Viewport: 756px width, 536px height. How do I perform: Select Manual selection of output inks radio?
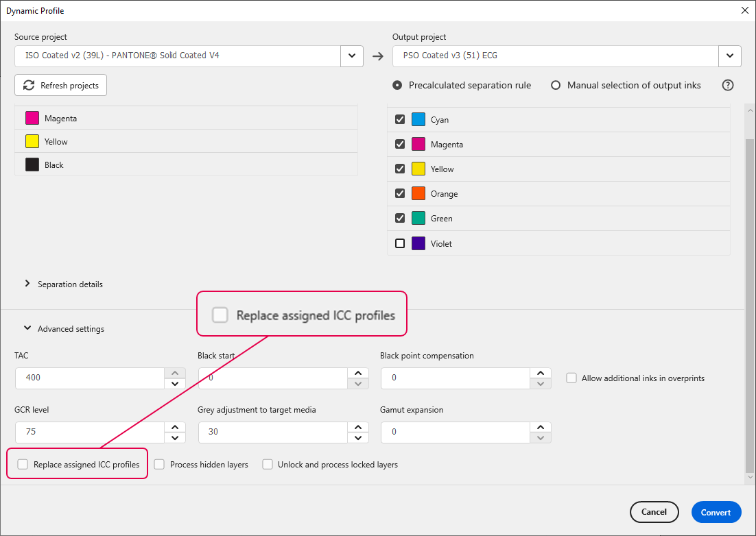pos(556,85)
